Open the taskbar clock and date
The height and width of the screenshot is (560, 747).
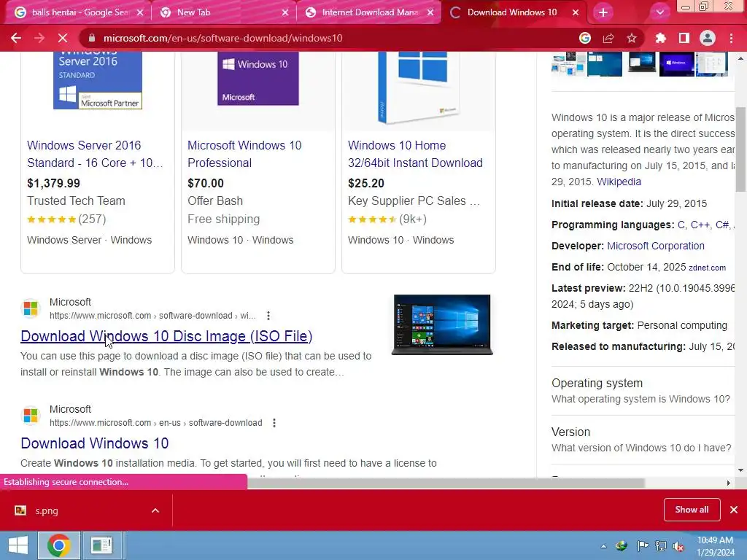click(716, 546)
